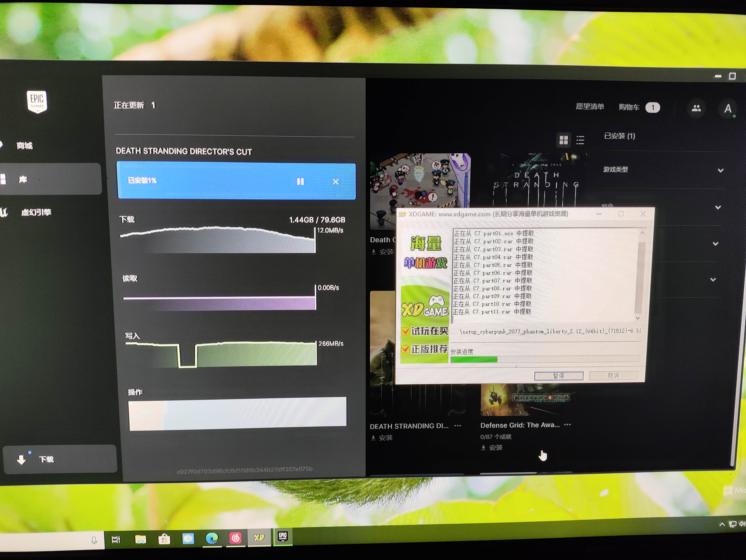746x560 pixels.
Task: Click the XDGAME 安装进度 progress bar
Action: coord(545,359)
